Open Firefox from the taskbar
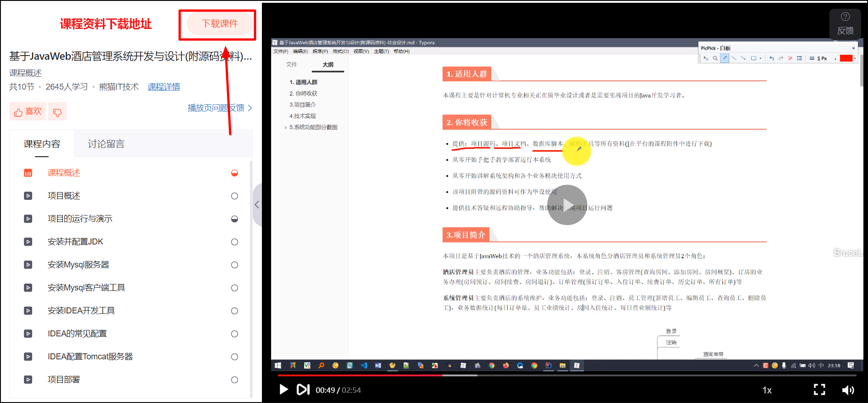 point(506,366)
